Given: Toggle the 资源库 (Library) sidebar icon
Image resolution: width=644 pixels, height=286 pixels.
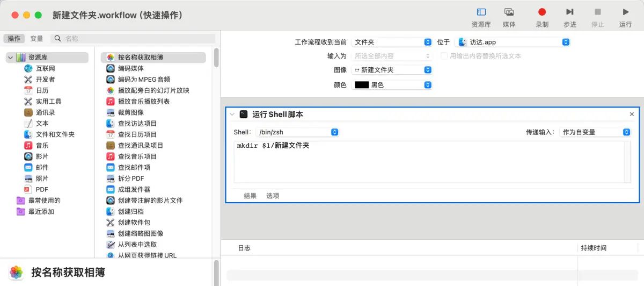Looking at the screenshot, I should (x=481, y=12).
